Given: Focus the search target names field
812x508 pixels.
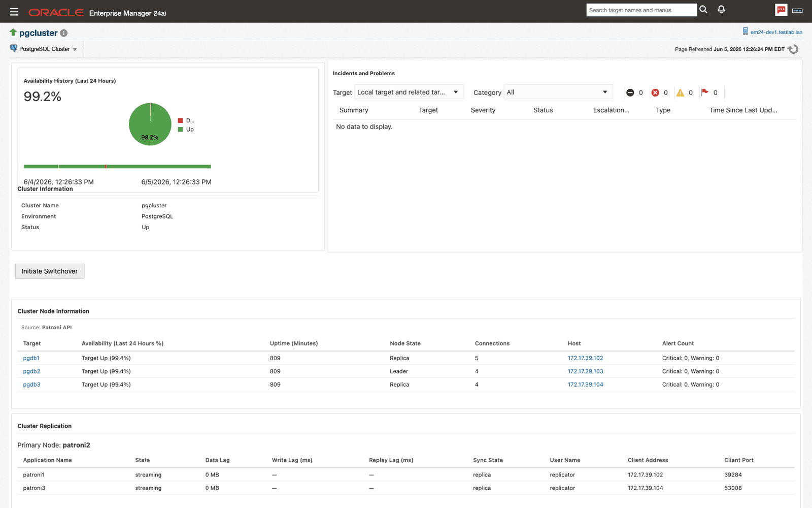Looking at the screenshot, I should (x=641, y=10).
